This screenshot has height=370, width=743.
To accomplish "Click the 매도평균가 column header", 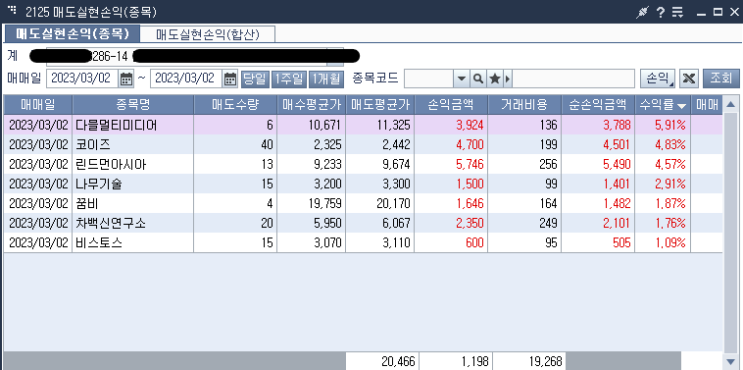I will point(381,105).
